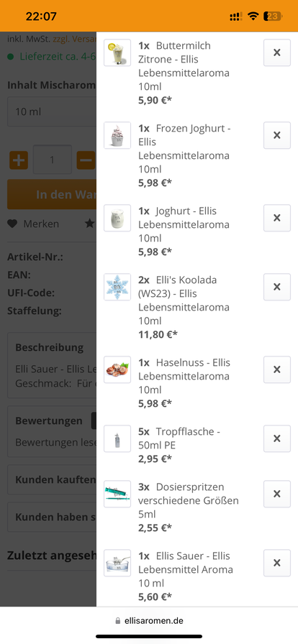The image size is (298, 644).
Task: Remove Buttermilch Zitrone from cart
Action: coord(276,52)
